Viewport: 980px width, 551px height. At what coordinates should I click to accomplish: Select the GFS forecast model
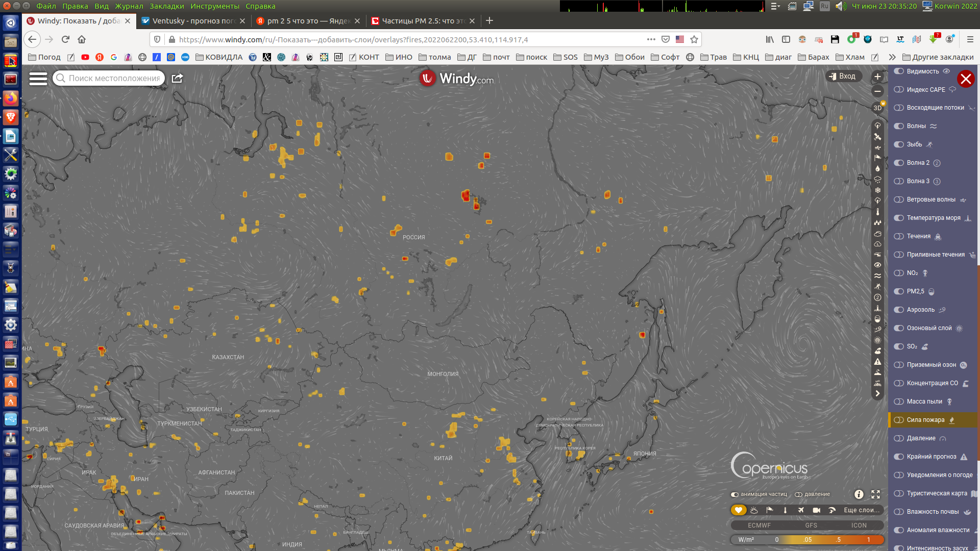pos(811,525)
